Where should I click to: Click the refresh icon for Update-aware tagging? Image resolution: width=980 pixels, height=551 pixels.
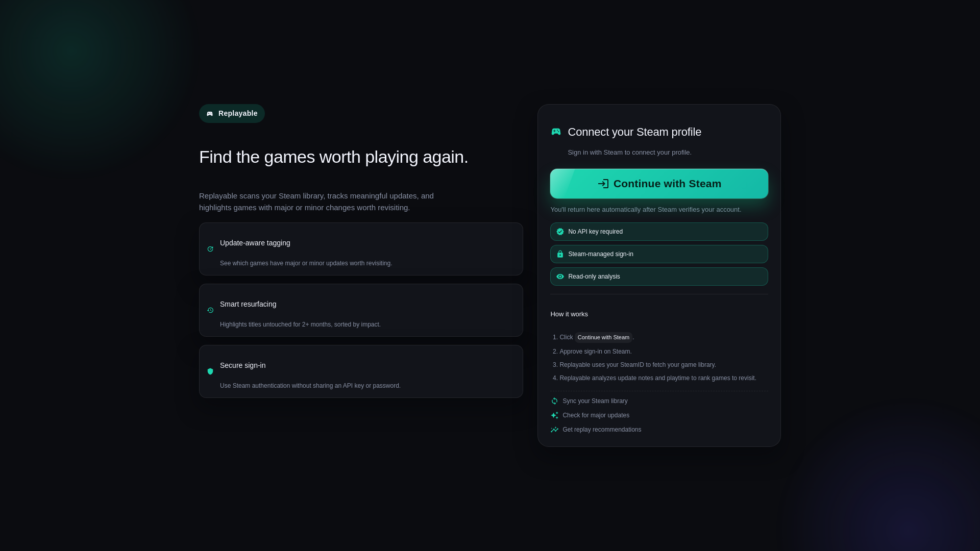pos(210,249)
